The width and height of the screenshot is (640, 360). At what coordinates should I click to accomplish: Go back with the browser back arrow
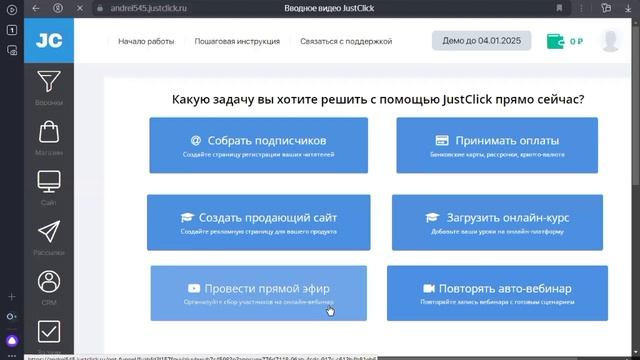36,8
